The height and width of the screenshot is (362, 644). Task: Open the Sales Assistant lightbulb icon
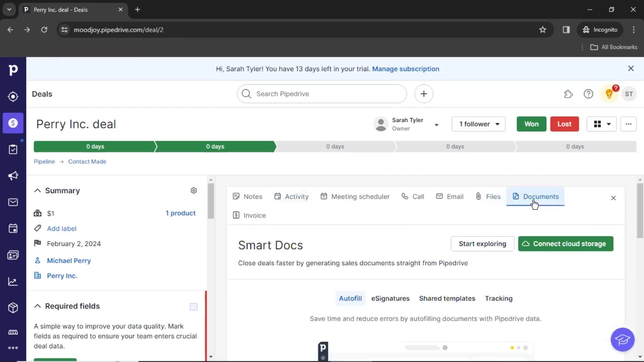point(609,94)
